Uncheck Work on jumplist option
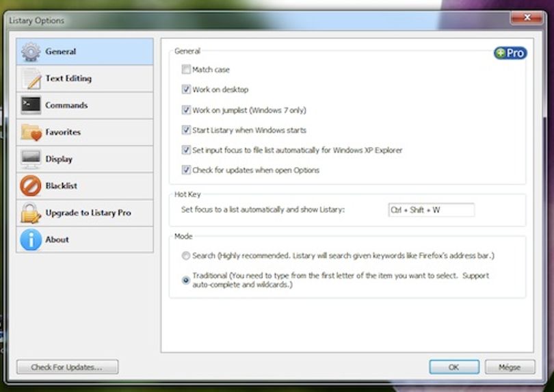 186,110
